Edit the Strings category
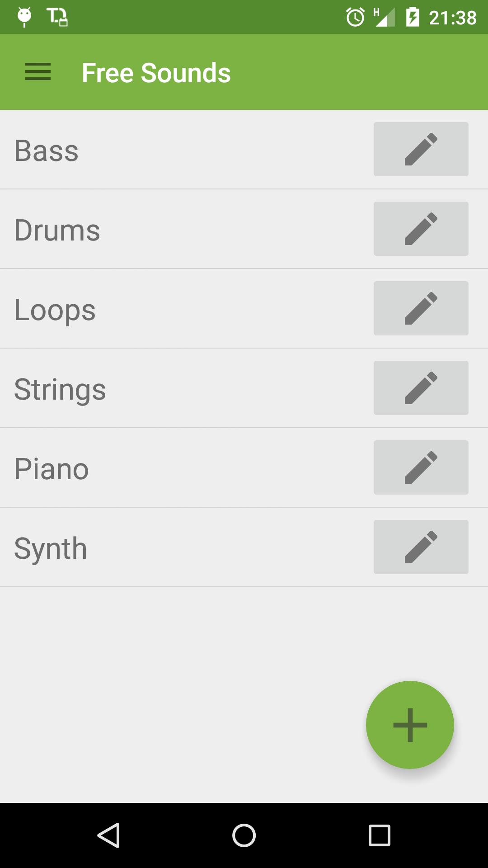 pyautogui.click(x=421, y=388)
